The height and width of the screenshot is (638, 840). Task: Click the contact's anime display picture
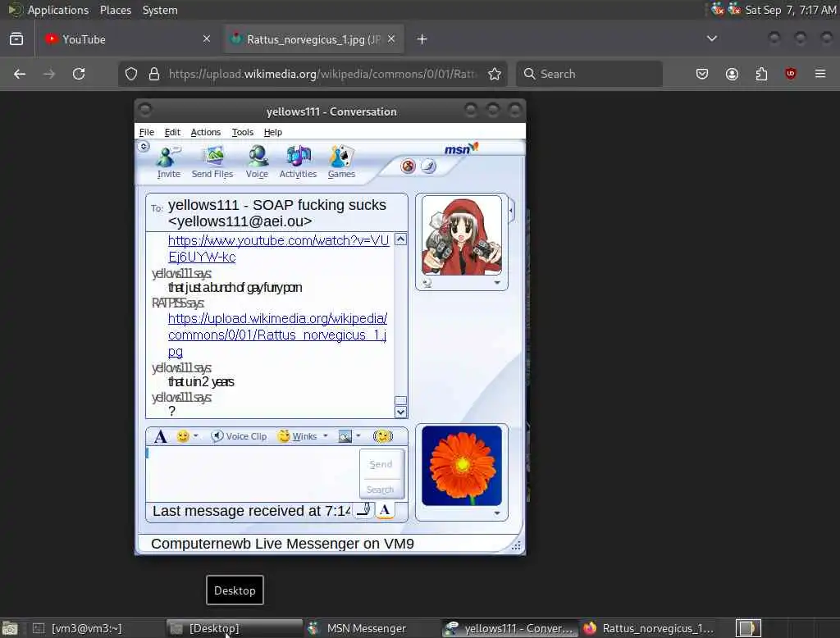pyautogui.click(x=461, y=235)
